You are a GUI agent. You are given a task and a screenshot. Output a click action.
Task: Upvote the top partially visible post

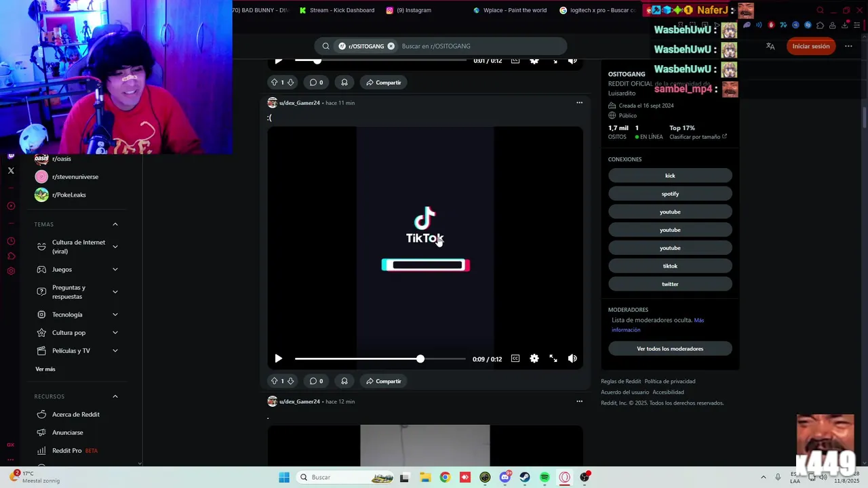coord(274,82)
